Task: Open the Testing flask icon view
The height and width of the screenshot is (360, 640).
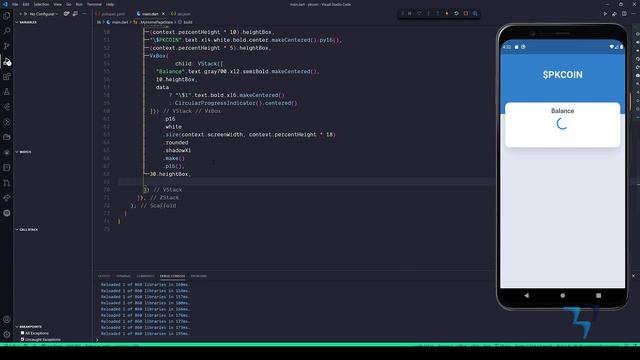Action: click(x=7, y=92)
